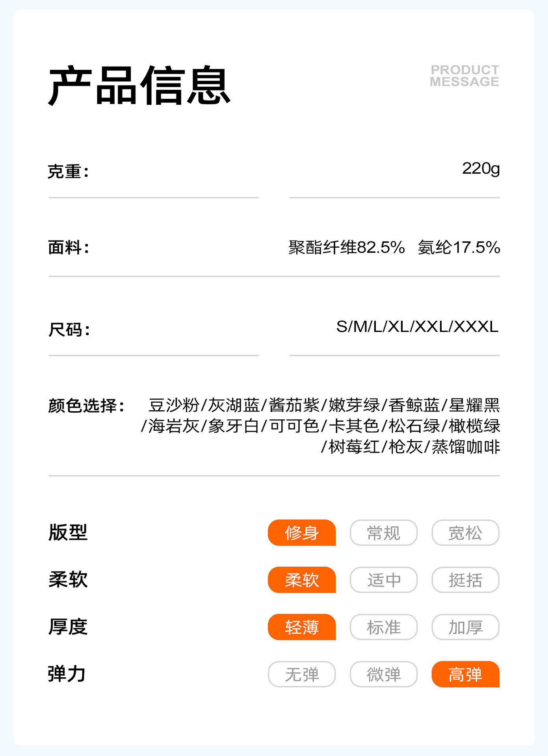Click the 产品信息 heading
This screenshot has height=756, width=548.
[139, 86]
